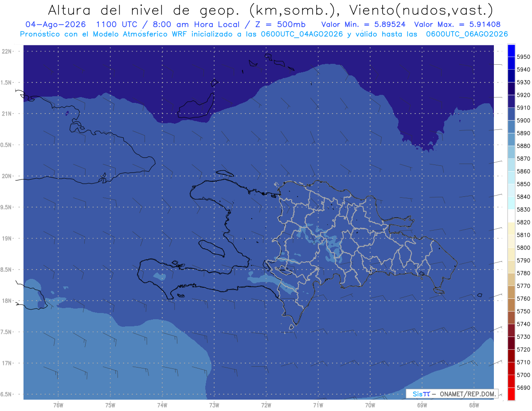Click the 76W longitude axis label
532x411 pixels.
click(58, 405)
